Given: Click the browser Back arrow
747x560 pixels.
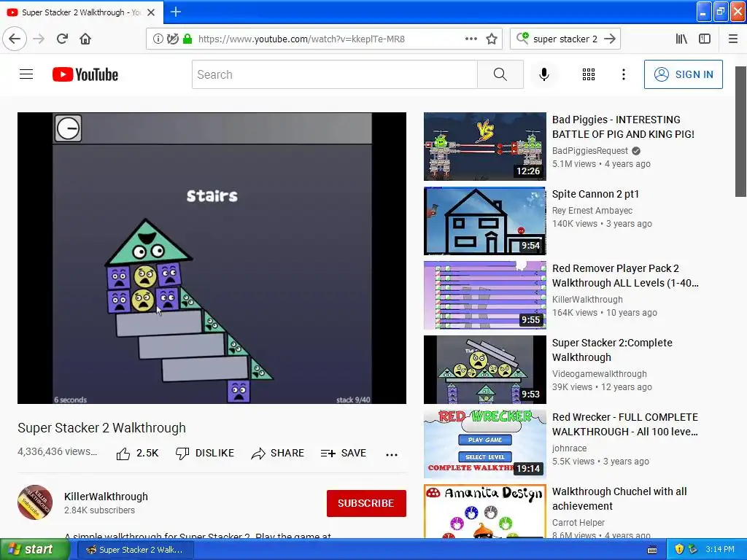Looking at the screenshot, I should pyautogui.click(x=15, y=39).
